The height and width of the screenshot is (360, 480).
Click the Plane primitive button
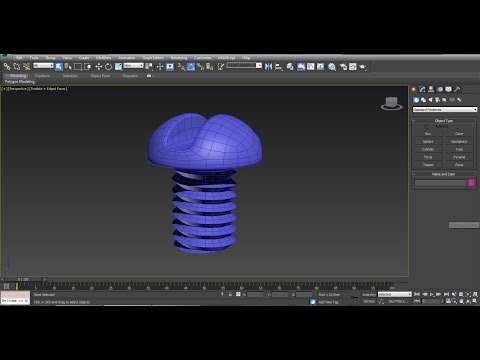point(459,165)
